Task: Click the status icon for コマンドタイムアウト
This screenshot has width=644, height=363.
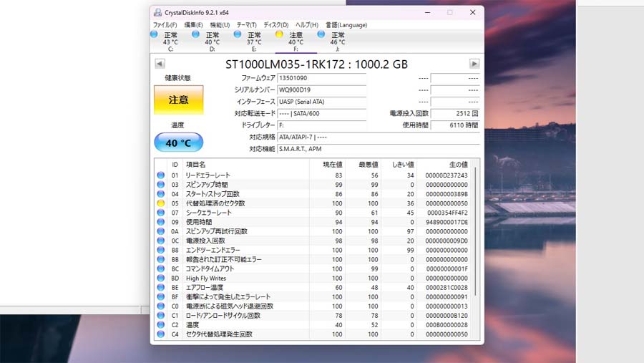Action: (160, 269)
